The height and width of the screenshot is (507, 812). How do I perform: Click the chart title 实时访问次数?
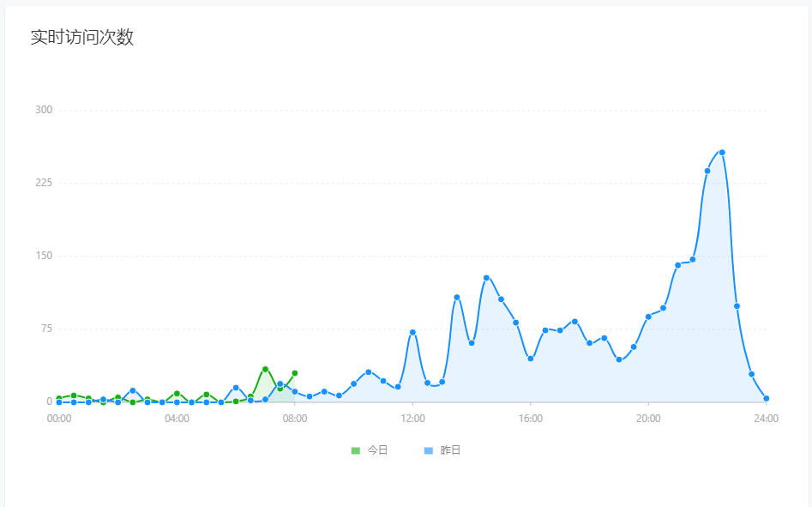tap(81, 38)
